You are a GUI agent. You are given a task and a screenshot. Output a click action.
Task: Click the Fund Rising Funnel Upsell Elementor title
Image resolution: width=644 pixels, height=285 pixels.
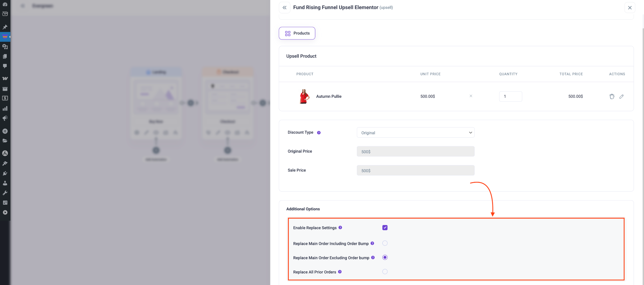click(335, 7)
